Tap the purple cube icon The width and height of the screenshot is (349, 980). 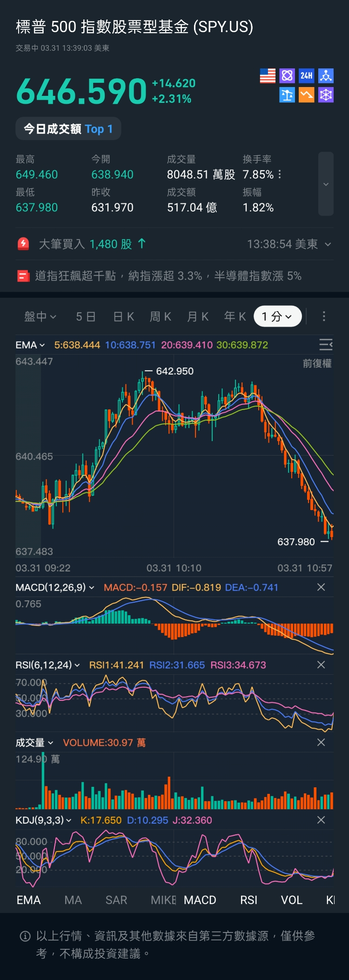(x=326, y=95)
